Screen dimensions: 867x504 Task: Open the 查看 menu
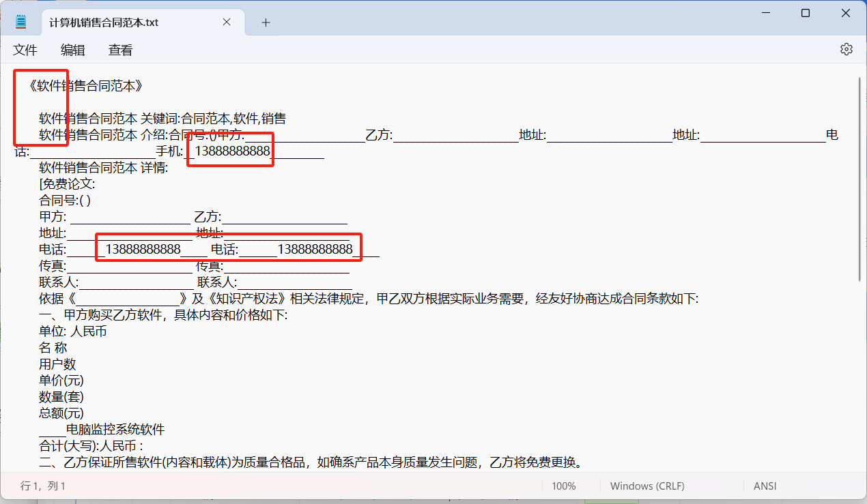pyautogui.click(x=120, y=50)
